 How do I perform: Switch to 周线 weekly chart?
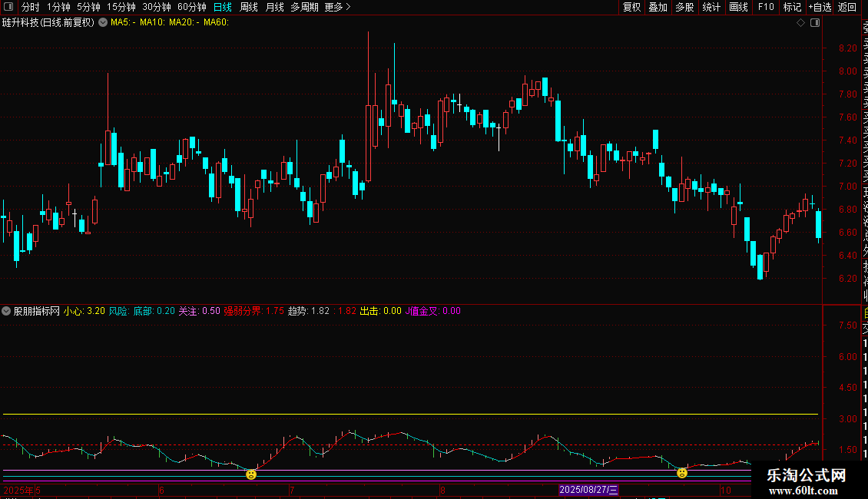pos(249,7)
